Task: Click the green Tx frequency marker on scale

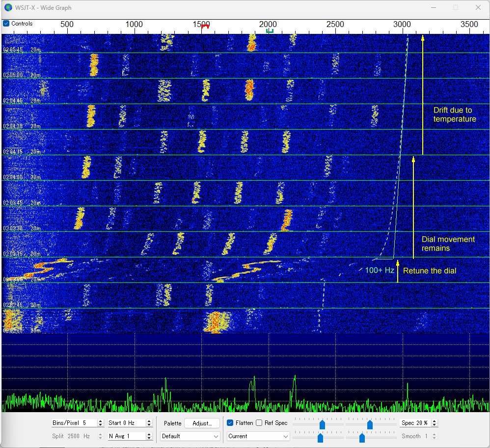Action: click(270, 31)
